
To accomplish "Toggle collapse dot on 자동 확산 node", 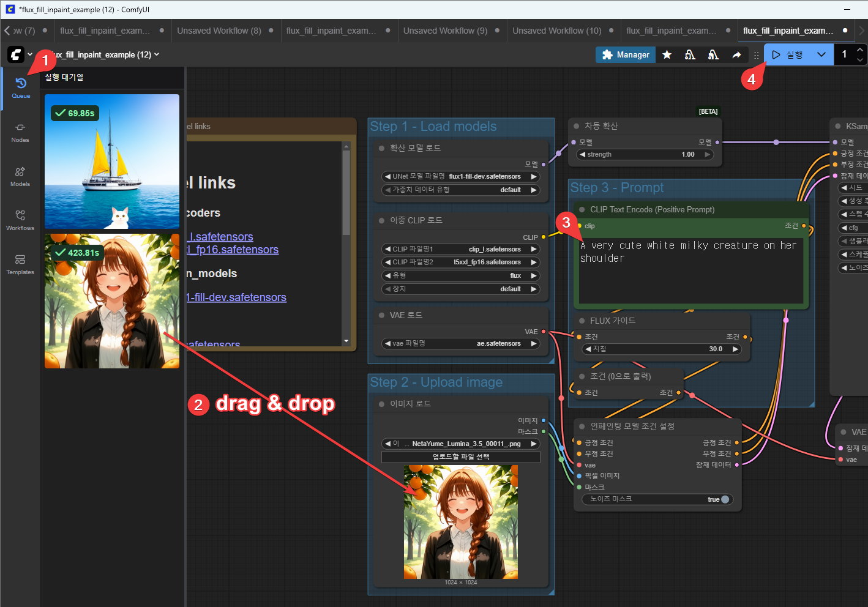I will click(576, 126).
